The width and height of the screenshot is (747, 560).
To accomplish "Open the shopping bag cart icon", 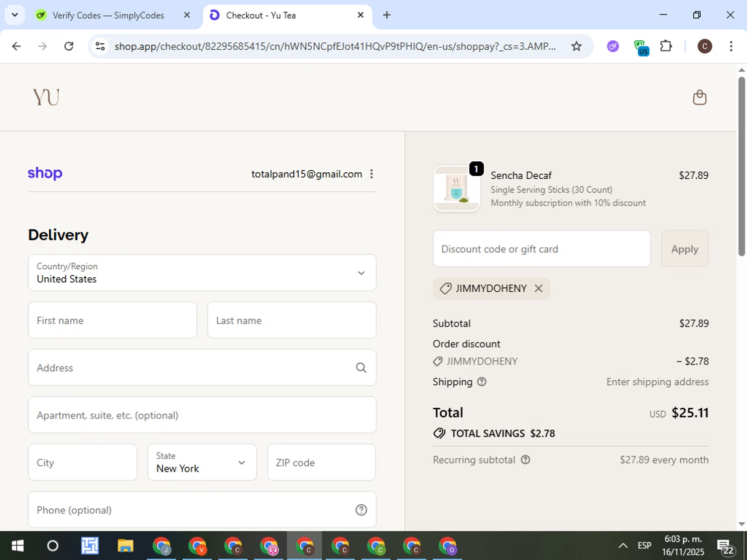I will (x=700, y=97).
